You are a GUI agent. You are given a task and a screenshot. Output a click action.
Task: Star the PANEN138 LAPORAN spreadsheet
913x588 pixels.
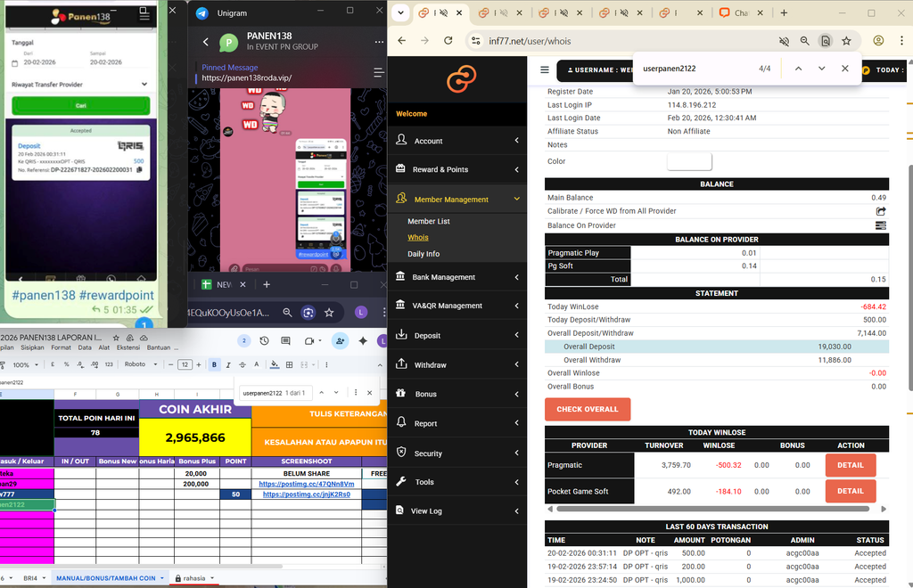pyautogui.click(x=116, y=338)
